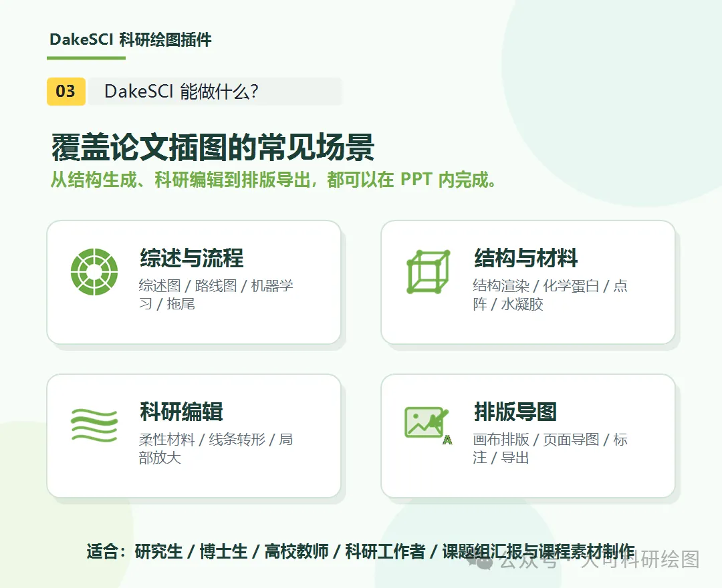Viewport: 722px width, 588px height.
Task: Click the description 柔性材料 / 线条转形 / 局部放大
Action: pos(216,448)
